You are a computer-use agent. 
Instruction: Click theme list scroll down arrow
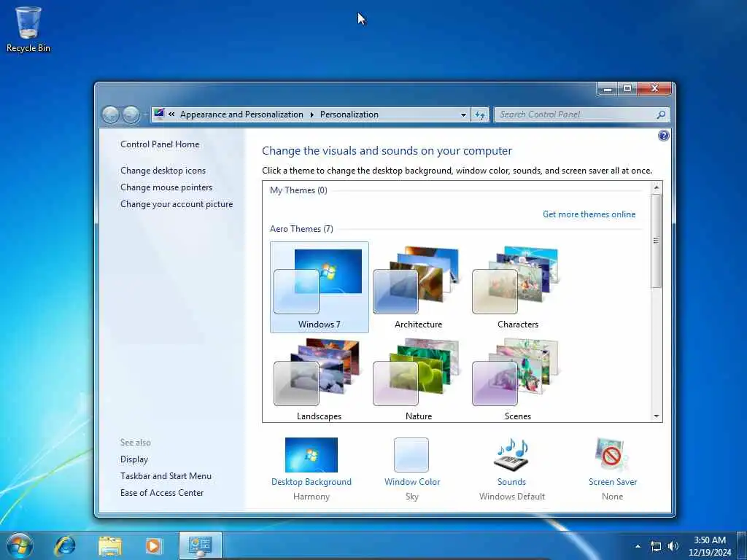pyautogui.click(x=657, y=416)
